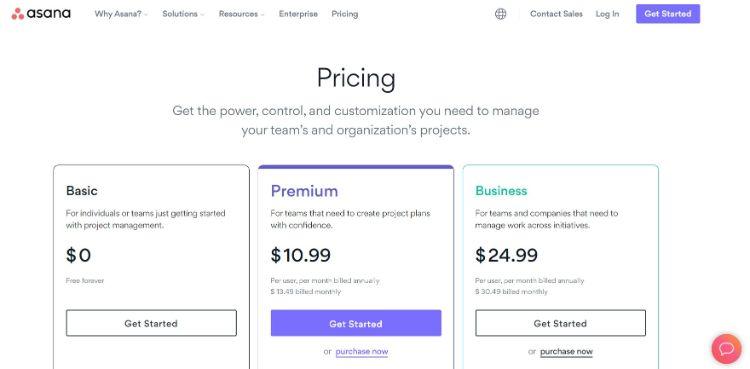Image resolution: width=750 pixels, height=369 pixels.
Task: Open the chat bubble widget
Action: (727, 349)
